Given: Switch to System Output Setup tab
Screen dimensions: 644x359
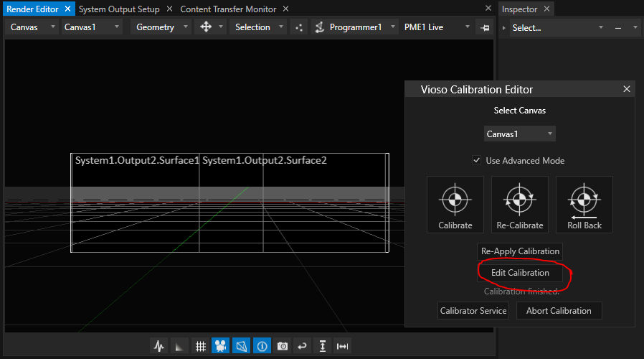Looking at the screenshot, I should coord(119,9).
